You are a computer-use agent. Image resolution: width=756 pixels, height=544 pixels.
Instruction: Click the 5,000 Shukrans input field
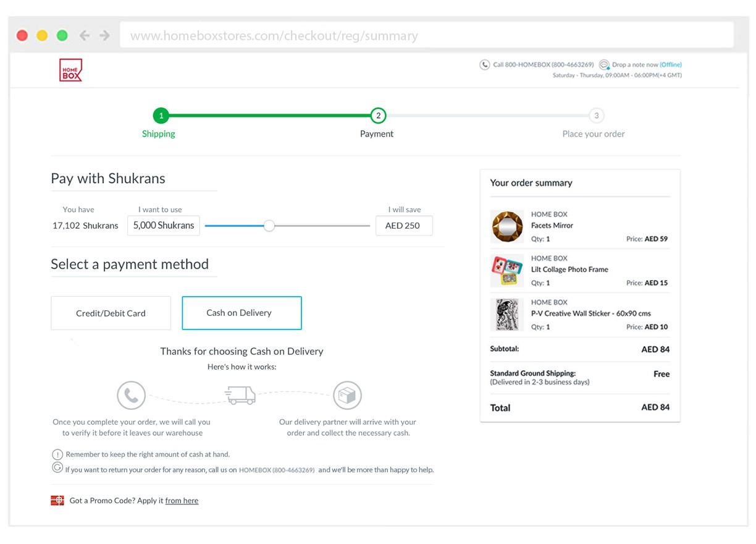[164, 226]
